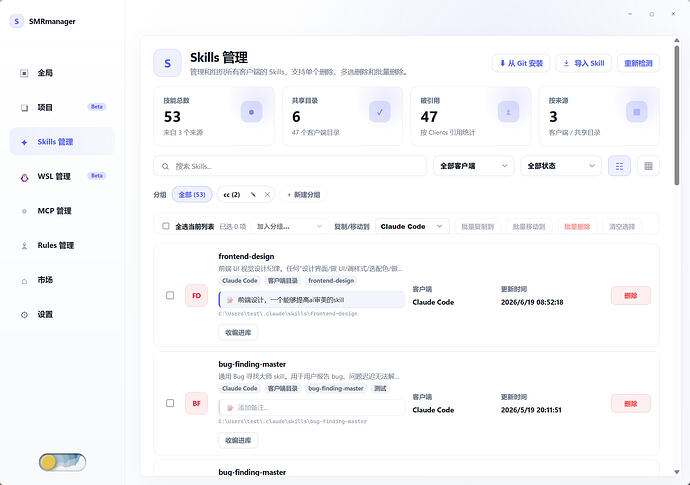Delete the first bug-finding-master skill
Viewport: 690px width, 485px height.
point(631,404)
